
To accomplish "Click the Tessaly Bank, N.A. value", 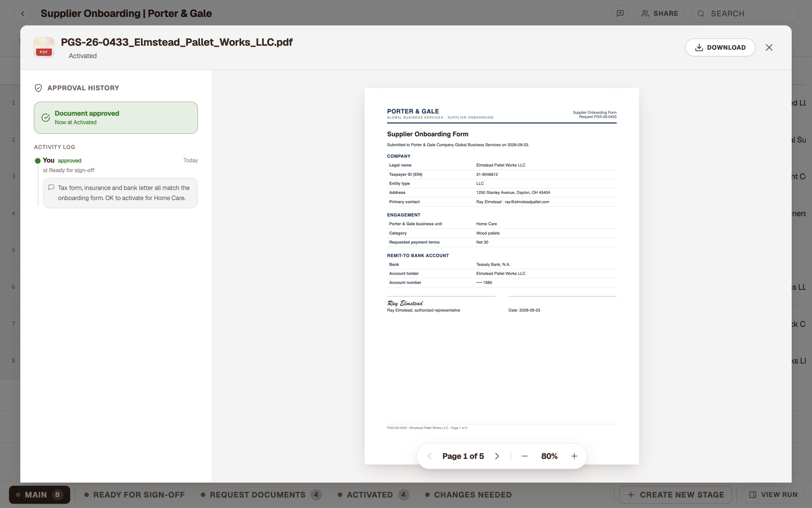I will 493,264.
